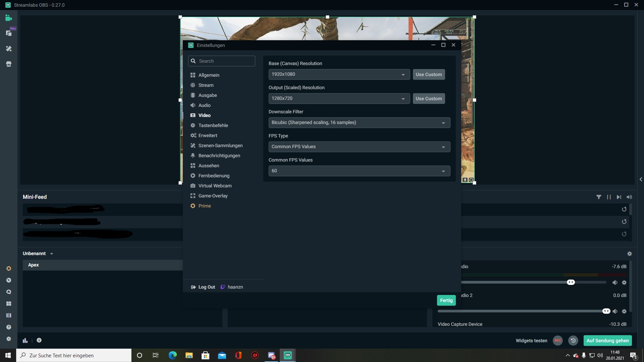Open the Themes icon in sidebar
The height and width of the screenshot is (362, 644).
tap(9, 49)
